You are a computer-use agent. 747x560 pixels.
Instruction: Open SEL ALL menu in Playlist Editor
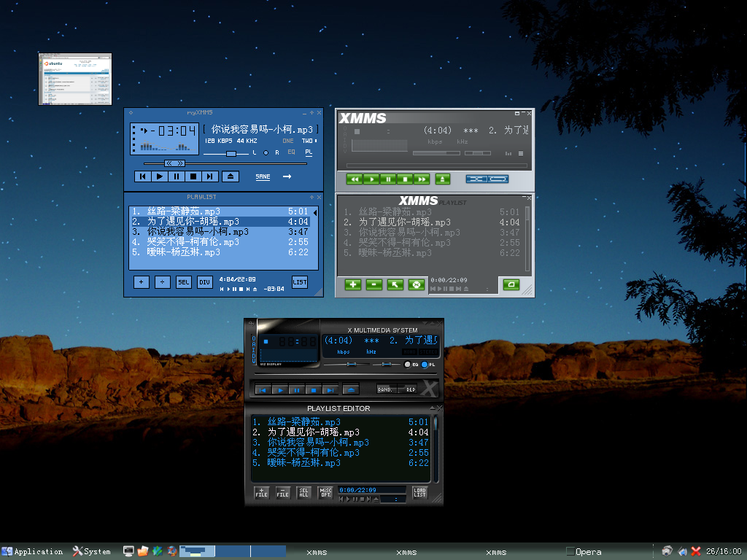[304, 493]
